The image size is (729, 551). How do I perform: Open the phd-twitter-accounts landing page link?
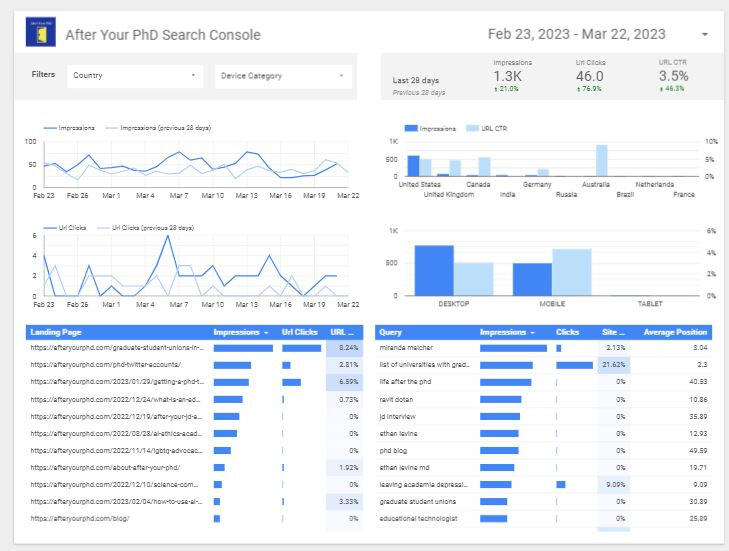tap(116, 365)
